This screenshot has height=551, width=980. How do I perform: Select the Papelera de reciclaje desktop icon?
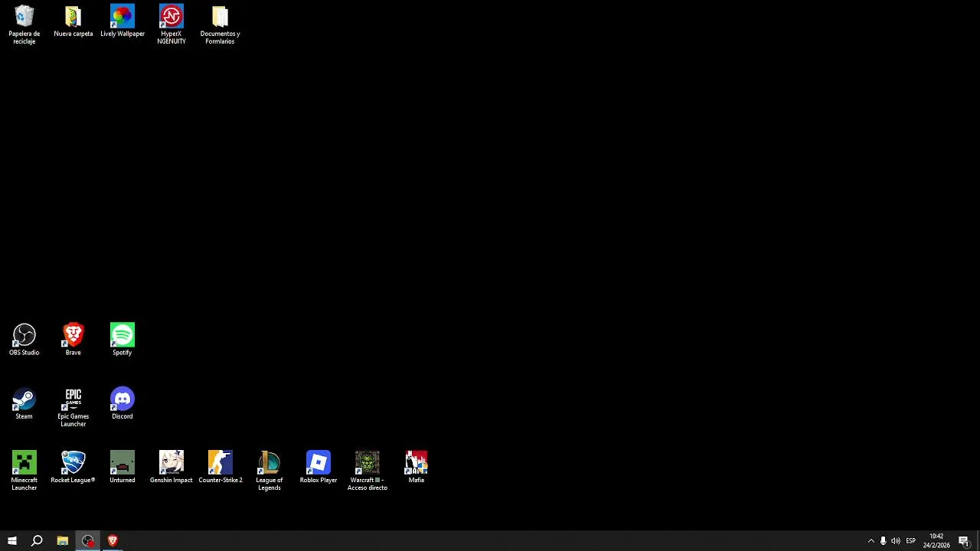point(24,24)
